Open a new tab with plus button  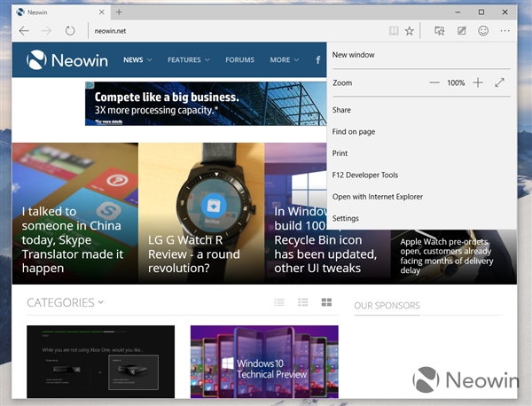pos(120,12)
